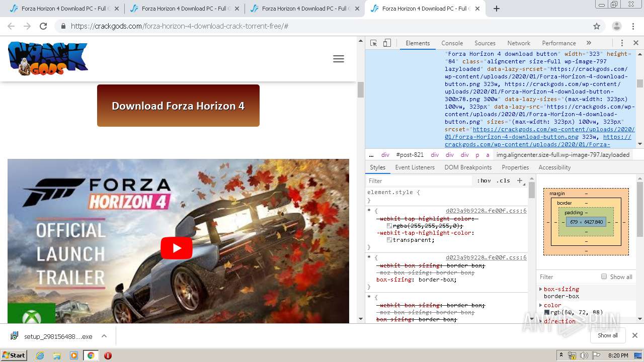Switch to the Console tab
The image size is (644, 362).
(x=452, y=43)
